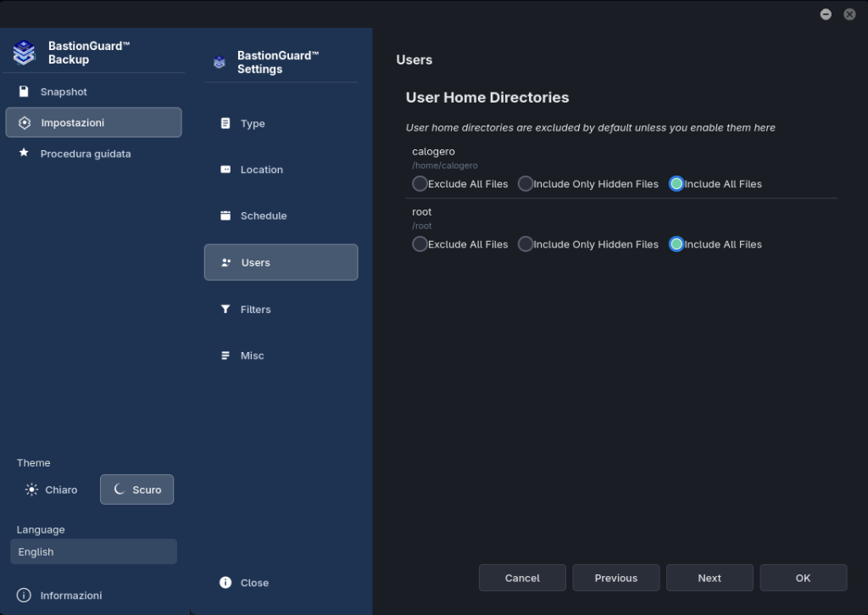Click the BastionGuard Settings logo icon

coord(220,62)
